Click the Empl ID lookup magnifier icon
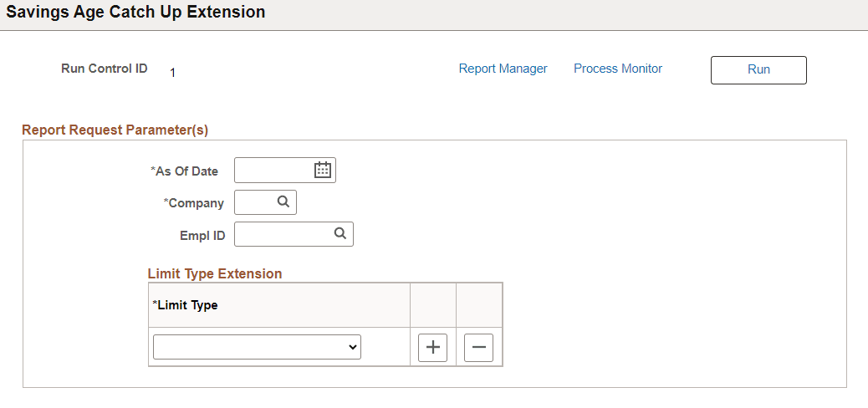This screenshot has height=408, width=868. coord(340,234)
